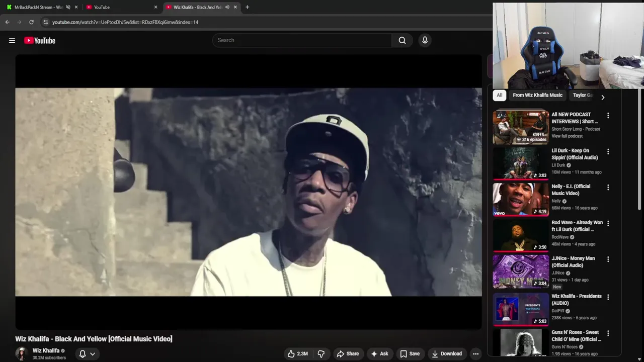Like the video with thumbs up

(297, 354)
